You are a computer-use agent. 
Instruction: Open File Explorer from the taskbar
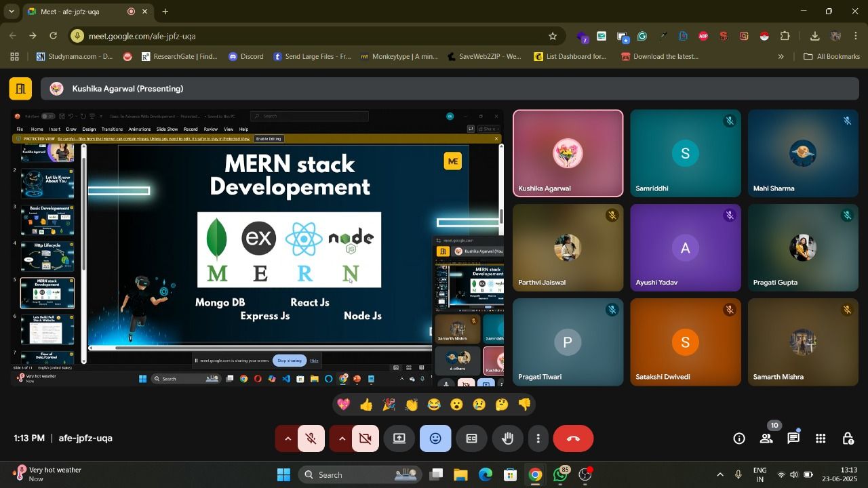(x=460, y=474)
